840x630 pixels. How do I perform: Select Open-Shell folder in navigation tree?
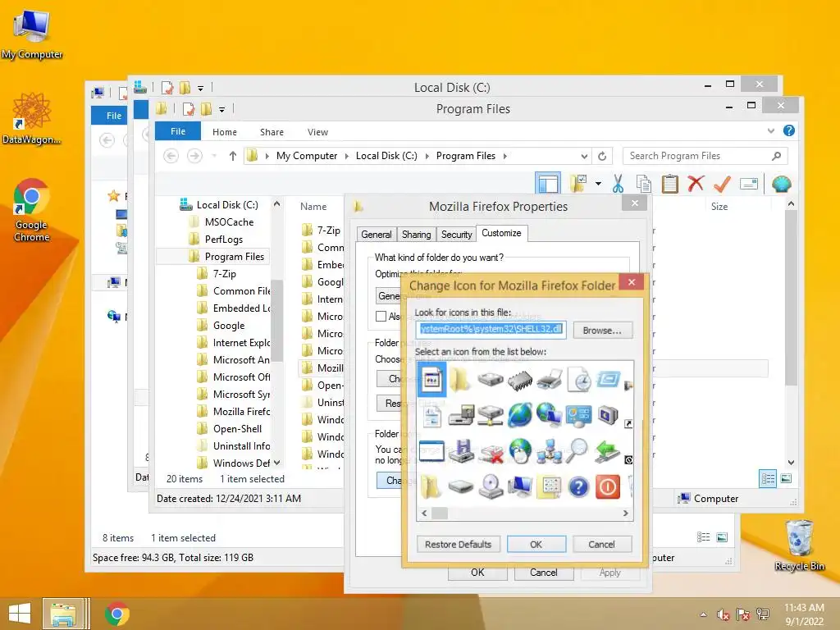[237, 428]
